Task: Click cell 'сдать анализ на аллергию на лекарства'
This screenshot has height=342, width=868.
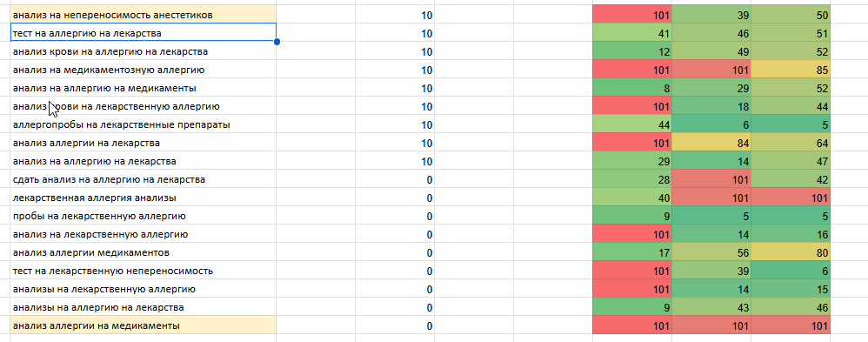Action: tap(143, 179)
